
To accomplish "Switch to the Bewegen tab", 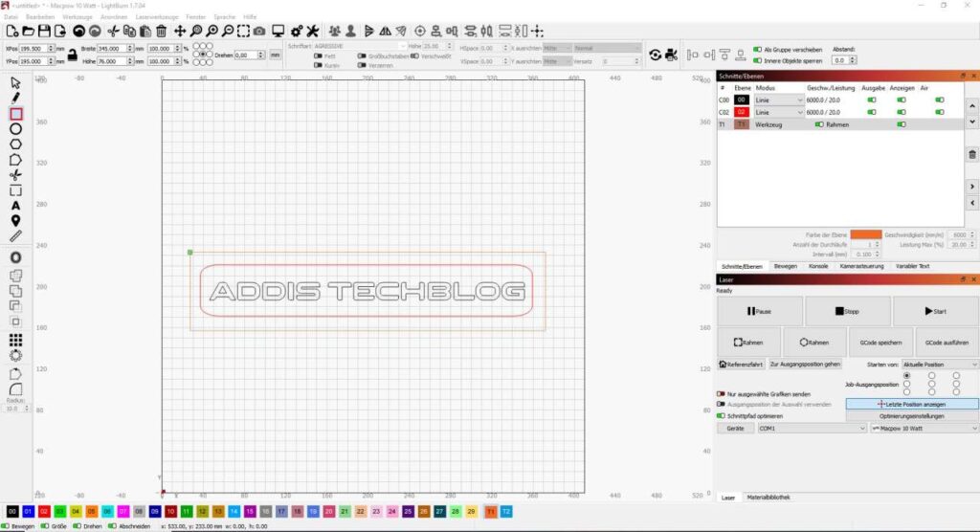I will pos(786,266).
